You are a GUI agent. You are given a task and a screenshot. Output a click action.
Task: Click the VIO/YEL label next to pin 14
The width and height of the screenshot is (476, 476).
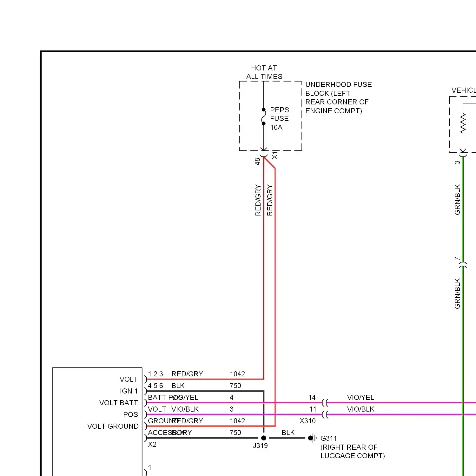[360, 398]
